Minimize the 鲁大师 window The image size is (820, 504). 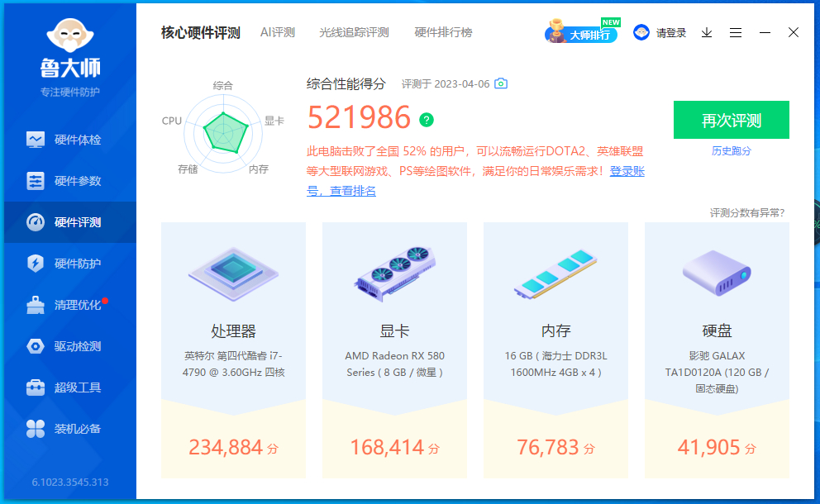(x=765, y=32)
